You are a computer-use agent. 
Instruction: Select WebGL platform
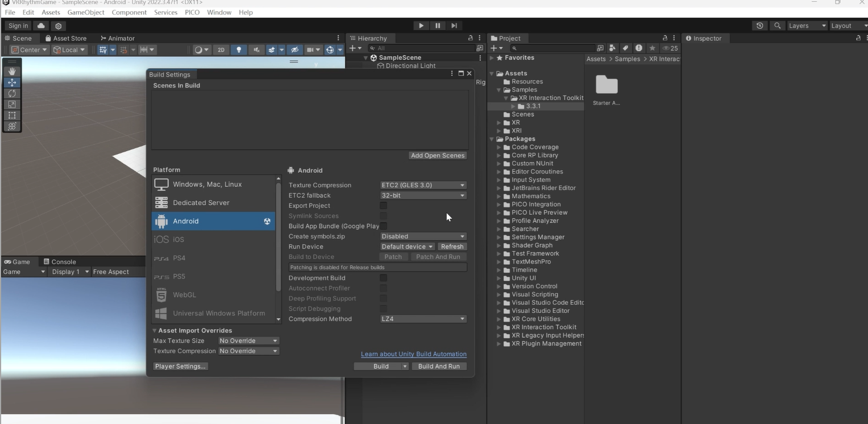click(x=213, y=294)
